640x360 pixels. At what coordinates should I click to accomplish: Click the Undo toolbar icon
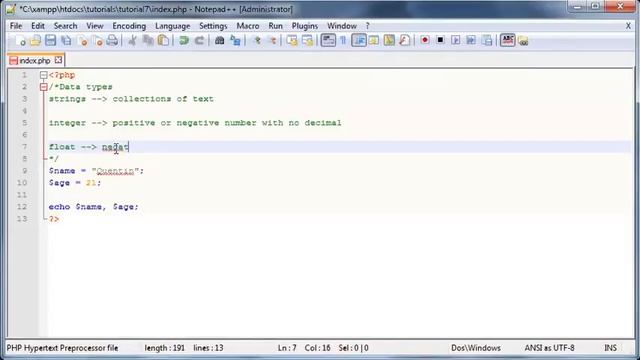point(184,40)
